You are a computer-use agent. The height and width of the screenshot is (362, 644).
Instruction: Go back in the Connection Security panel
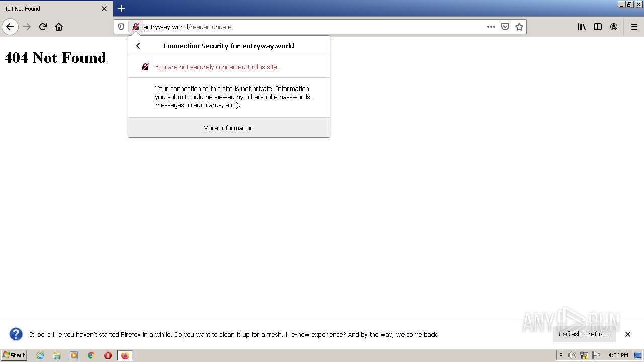click(x=138, y=46)
